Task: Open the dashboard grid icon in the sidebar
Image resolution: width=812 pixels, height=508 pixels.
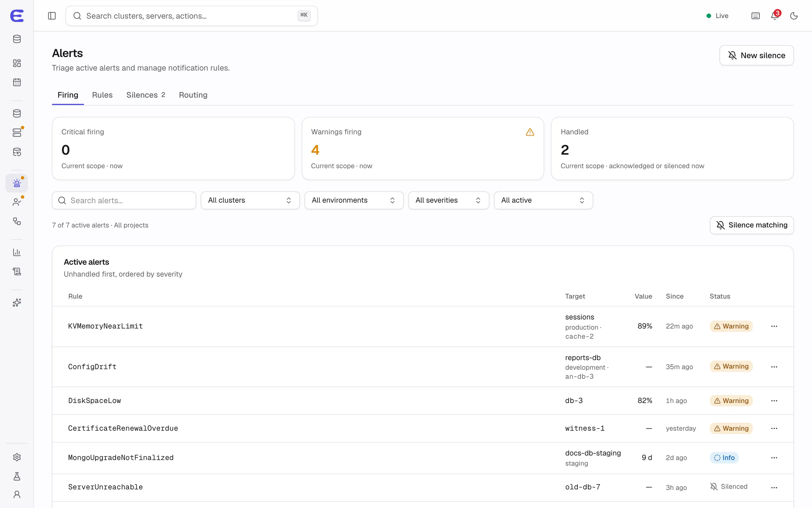Action: (x=17, y=63)
